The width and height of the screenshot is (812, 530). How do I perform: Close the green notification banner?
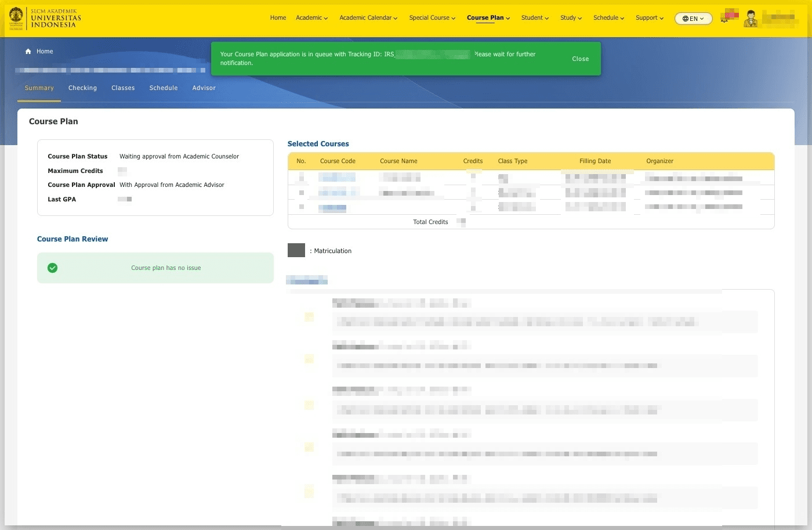[x=581, y=59]
